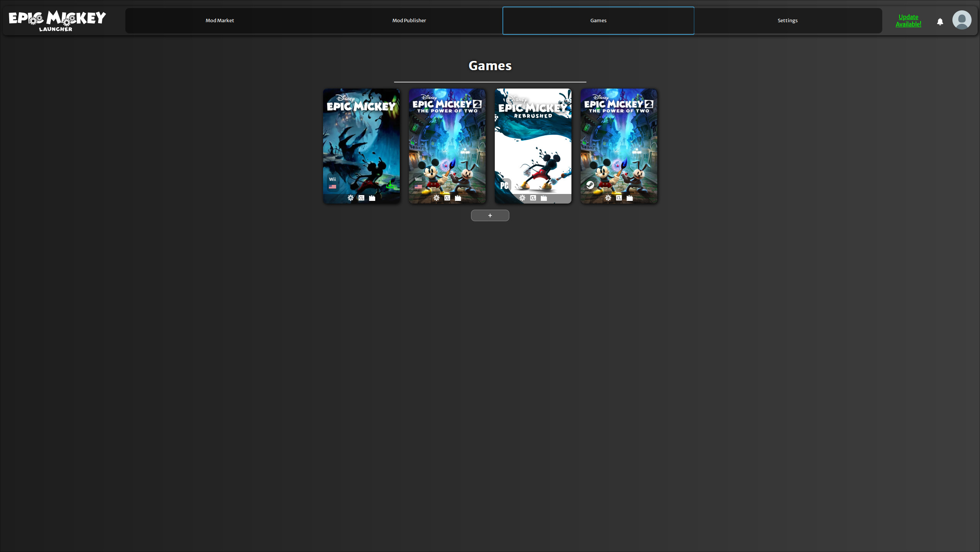Click the gear icon on Epic Mickey 2 Wii card
980x552 pixels.
coord(436,198)
